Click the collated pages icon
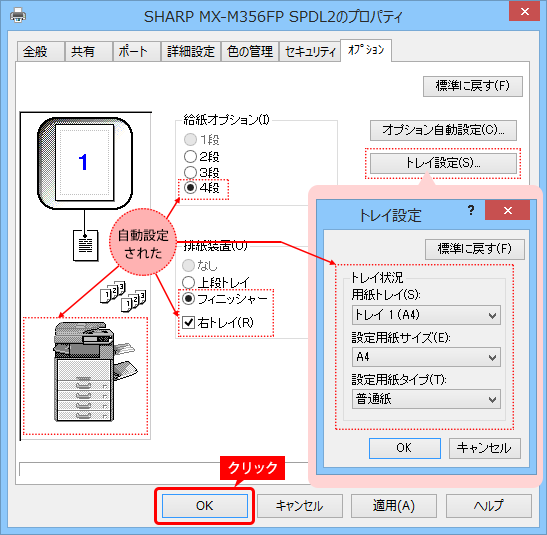The height and width of the screenshot is (535, 547). [123, 296]
